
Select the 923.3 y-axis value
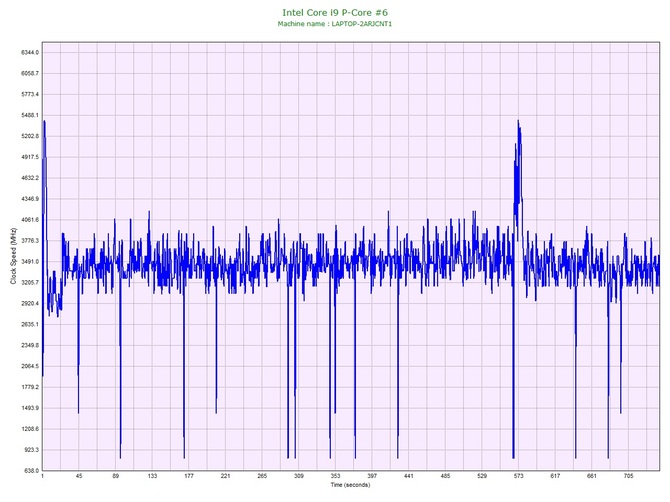point(31,450)
